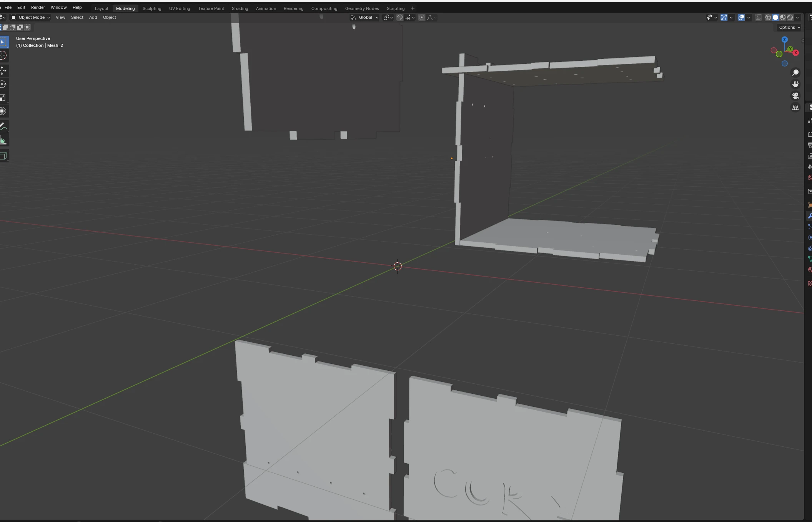This screenshot has width=812, height=522.
Task: Toggle the camera view icon
Action: pos(795,96)
